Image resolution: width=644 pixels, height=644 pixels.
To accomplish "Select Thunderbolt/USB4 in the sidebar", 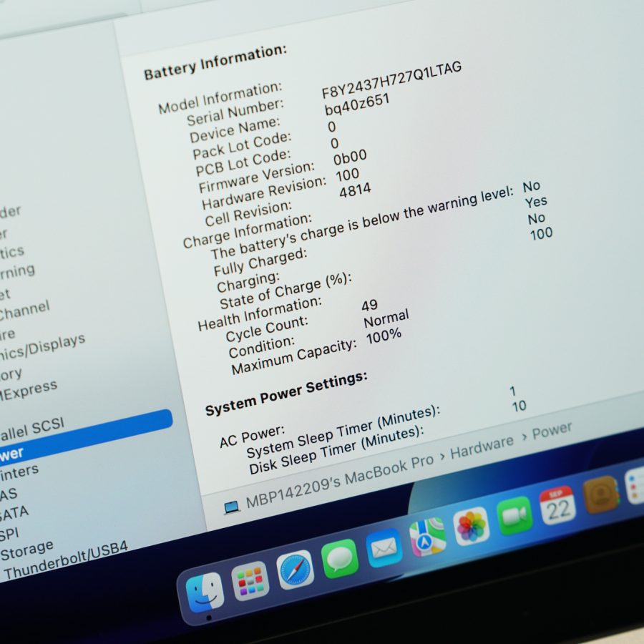I will click(66, 559).
